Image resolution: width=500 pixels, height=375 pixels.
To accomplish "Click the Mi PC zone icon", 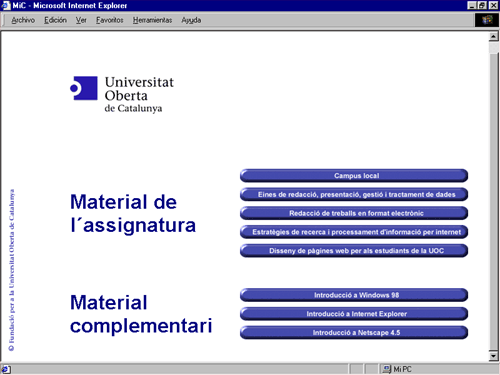I will click(387, 369).
